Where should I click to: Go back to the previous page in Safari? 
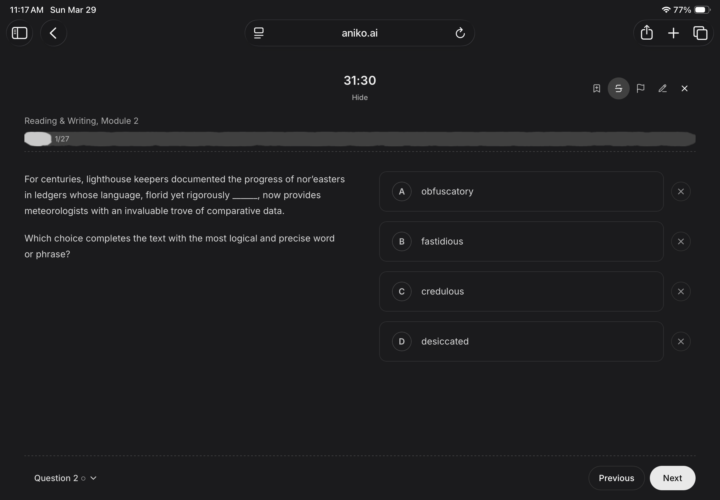[53, 33]
